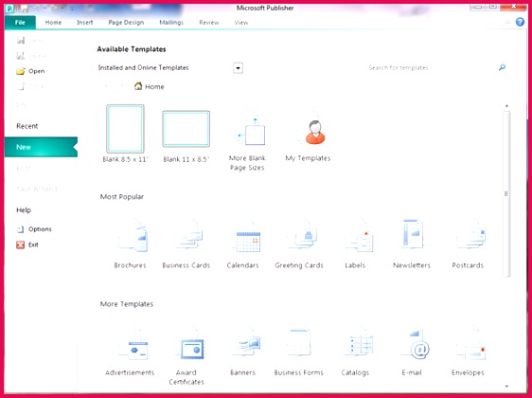Click the Exit red X icon

(x=21, y=244)
